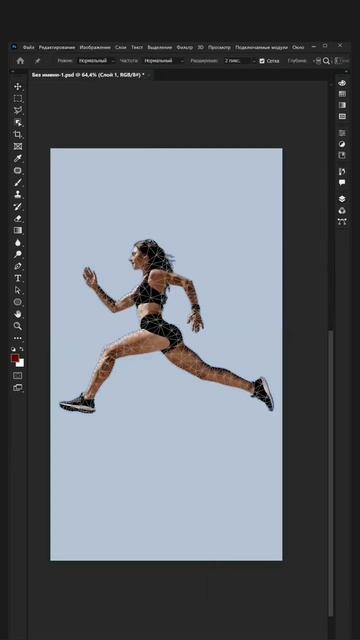Select the Eraser tool
The image size is (360, 640).
(18, 218)
